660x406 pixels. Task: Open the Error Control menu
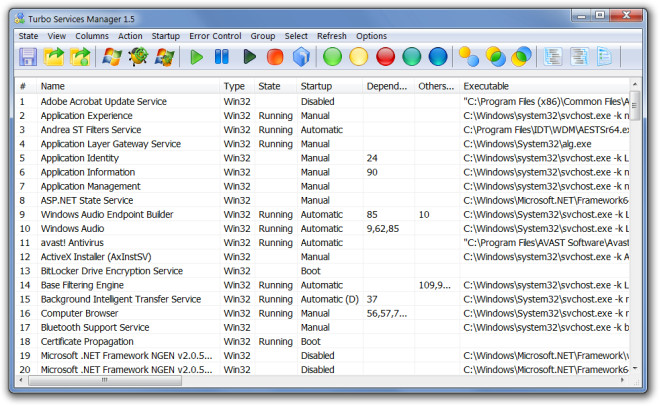tap(215, 36)
